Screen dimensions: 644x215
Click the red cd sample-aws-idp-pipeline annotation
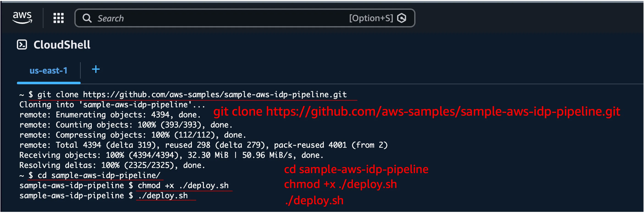[x=356, y=169]
